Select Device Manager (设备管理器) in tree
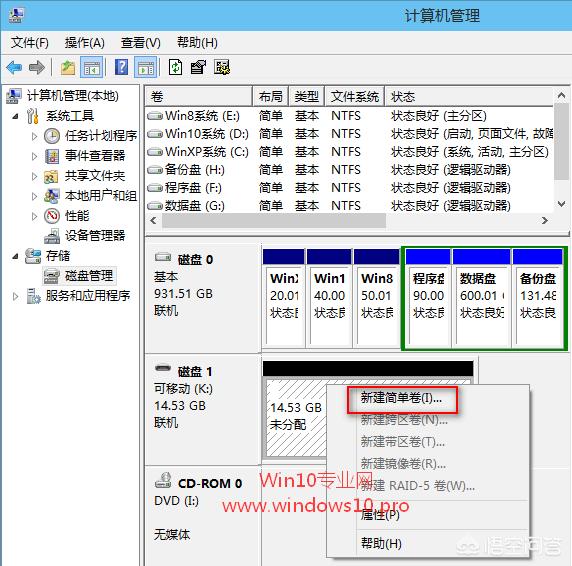 coord(95,236)
